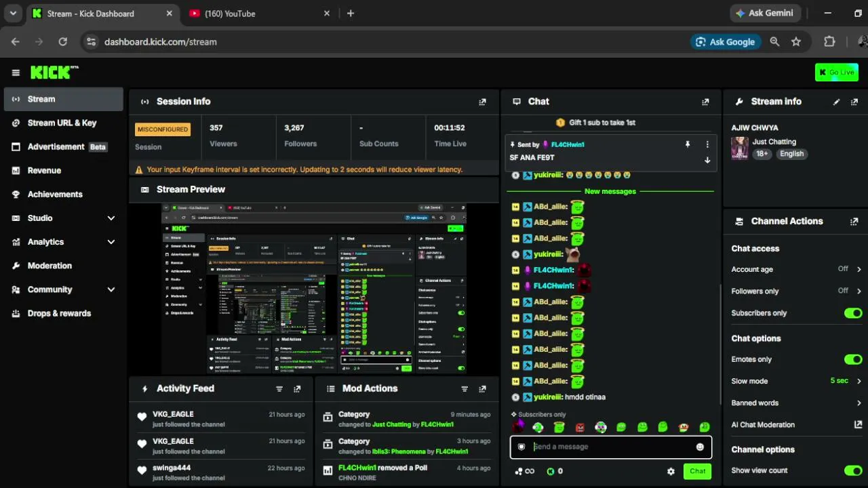Pop out the Channel Actions panel

pos(854,222)
